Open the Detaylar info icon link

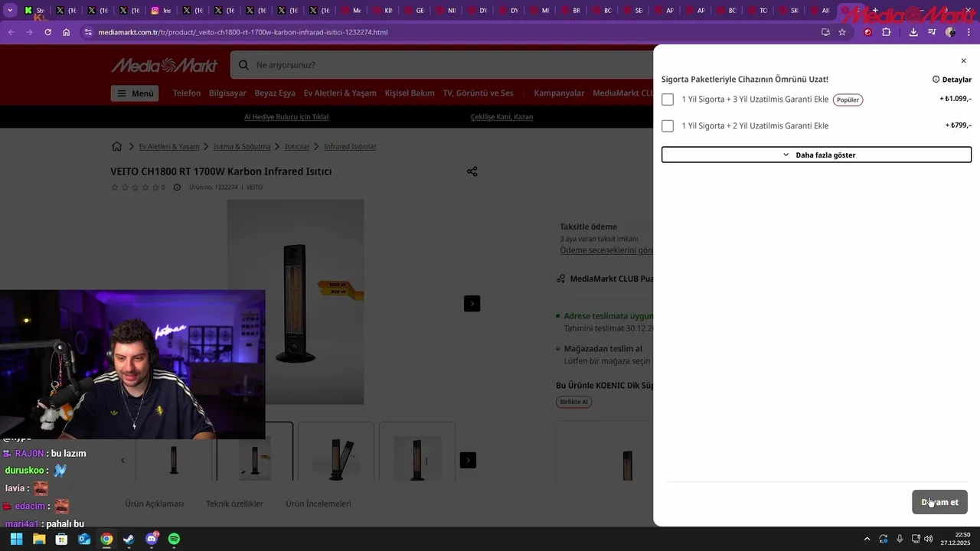click(952, 80)
